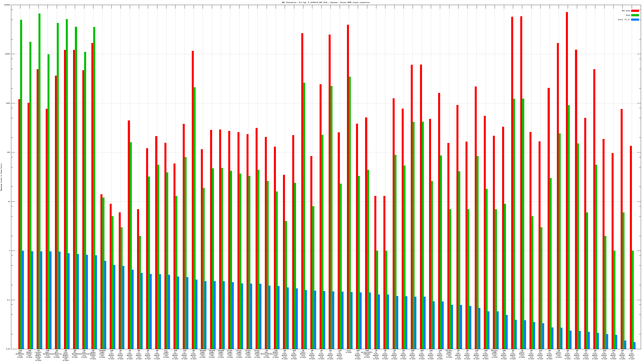
Task: Click the 'Score (0..1)' legend label
Action: point(624,20)
